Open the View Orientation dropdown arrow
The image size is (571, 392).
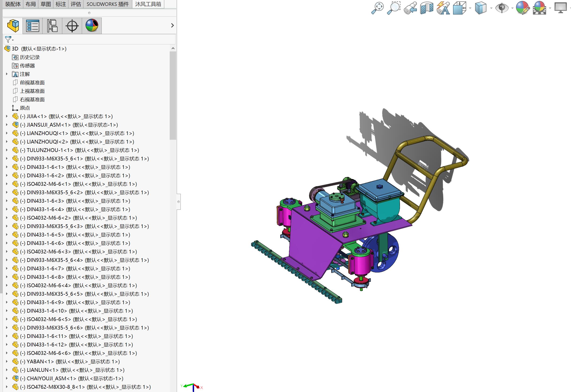470,8
